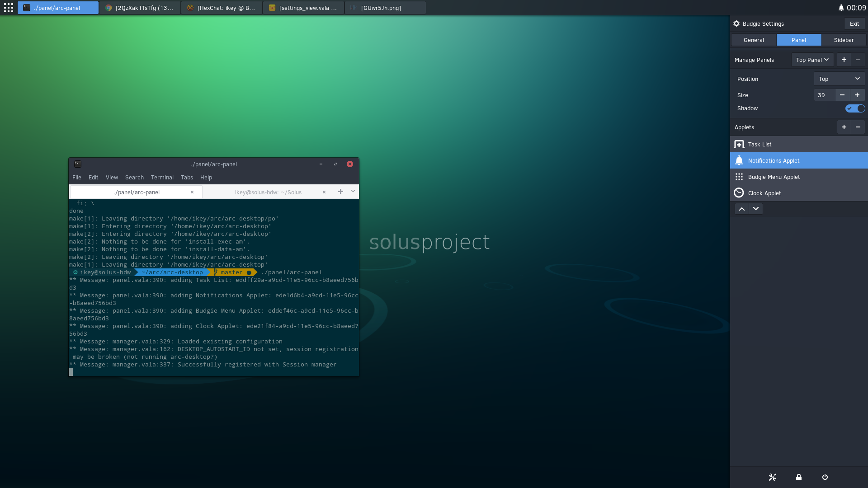Switch to the Panel settings tab

pyautogui.click(x=799, y=40)
